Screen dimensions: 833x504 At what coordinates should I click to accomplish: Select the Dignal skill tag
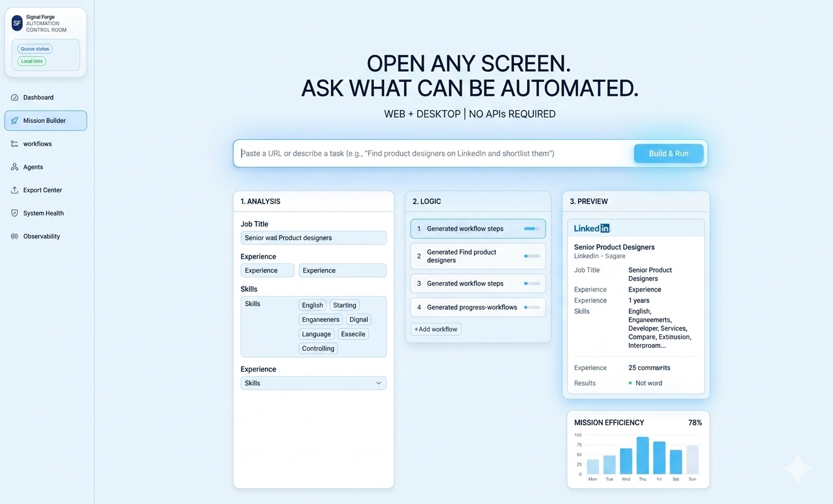359,320
